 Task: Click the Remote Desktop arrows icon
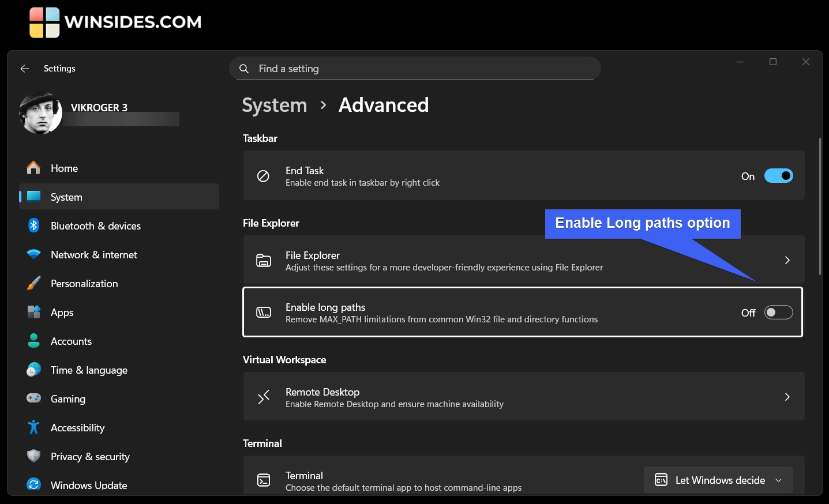pyautogui.click(x=263, y=397)
